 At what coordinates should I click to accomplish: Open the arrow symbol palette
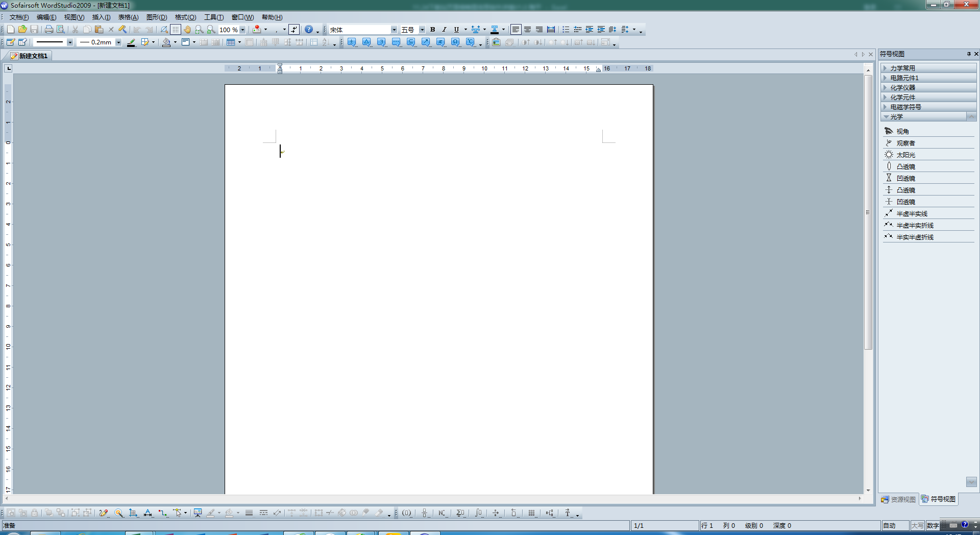(x=426, y=42)
